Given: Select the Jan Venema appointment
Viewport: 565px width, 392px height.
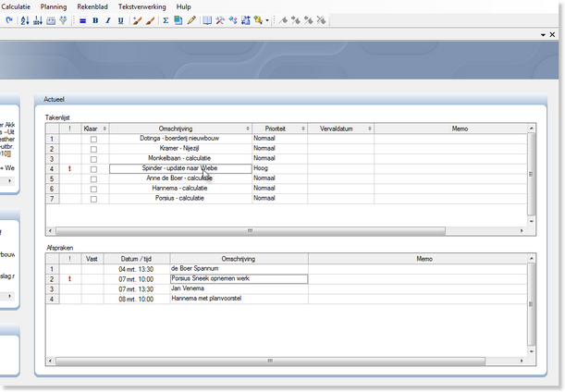Looking at the screenshot, I should [239, 288].
